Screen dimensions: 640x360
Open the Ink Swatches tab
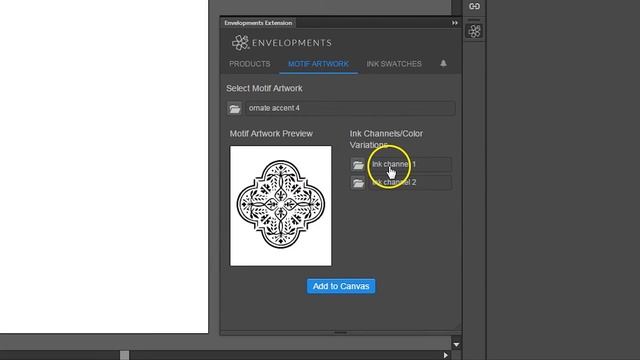point(394,64)
